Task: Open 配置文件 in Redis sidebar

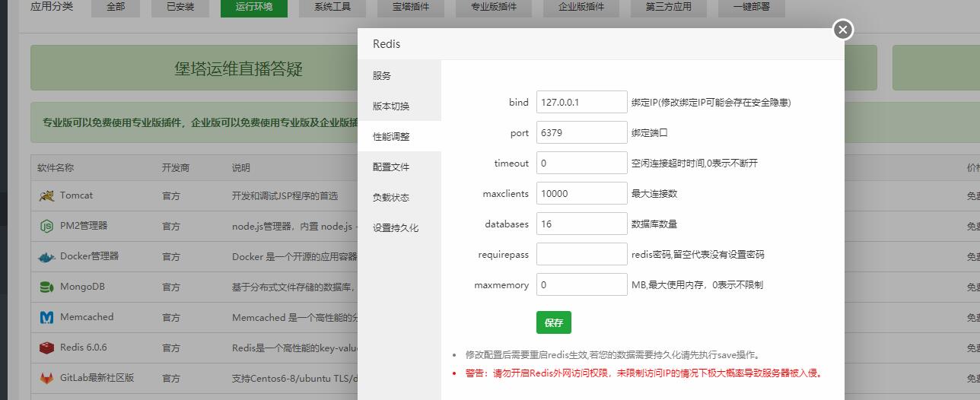Action: tap(399, 167)
